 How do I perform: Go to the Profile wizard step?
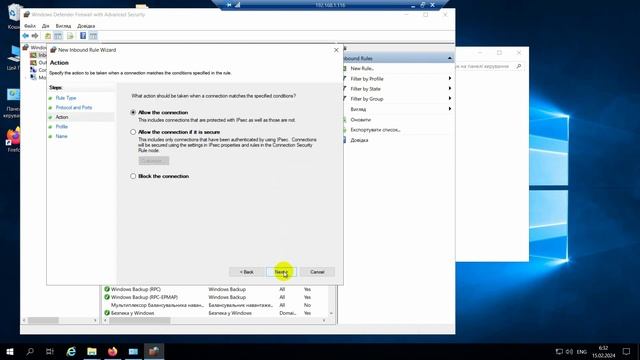click(62, 127)
